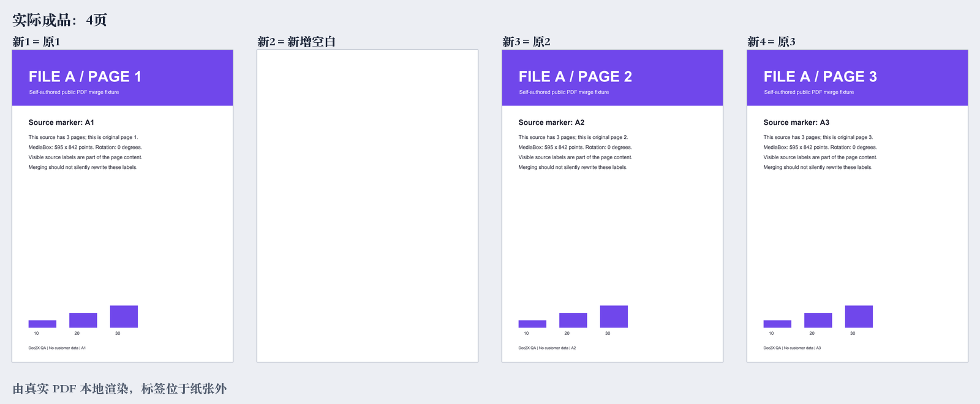
Task: Click the tallest purple bar on the A1 page
Action: (124, 316)
